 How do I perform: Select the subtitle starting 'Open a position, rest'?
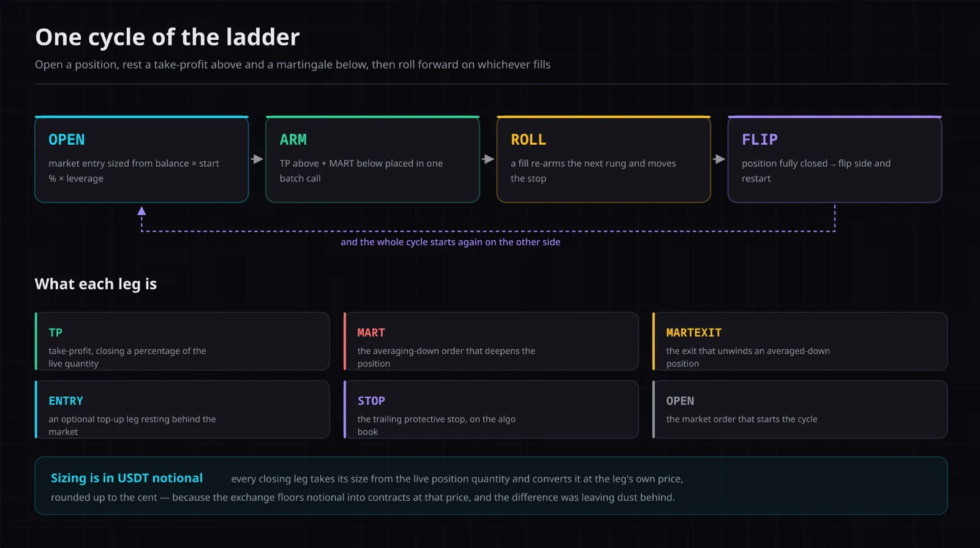(x=293, y=64)
